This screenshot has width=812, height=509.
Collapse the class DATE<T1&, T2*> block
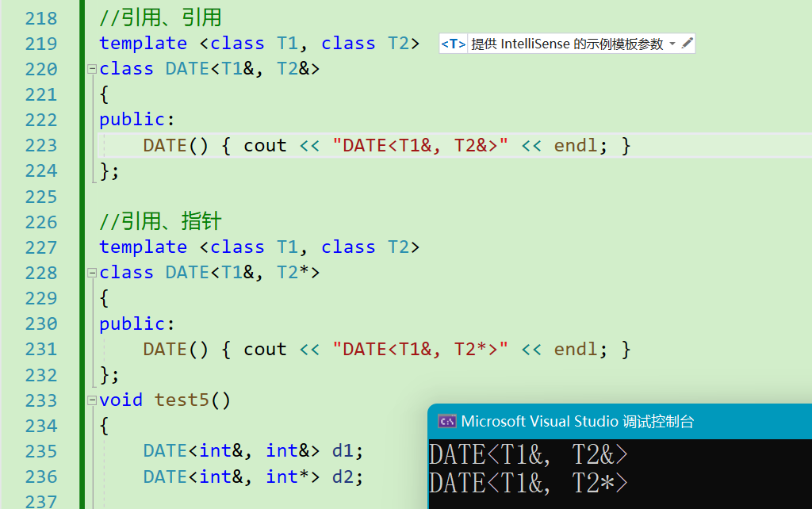(x=92, y=273)
